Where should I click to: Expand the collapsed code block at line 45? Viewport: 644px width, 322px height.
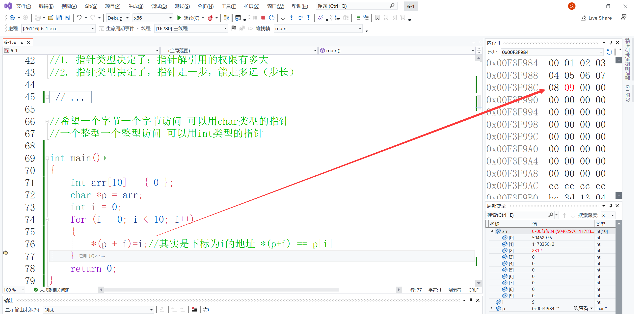point(47,97)
